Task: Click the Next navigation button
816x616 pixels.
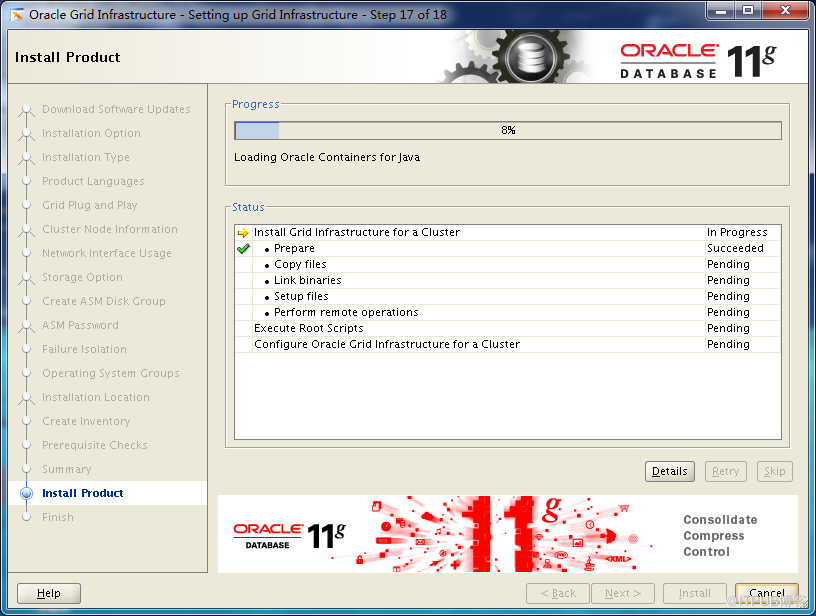Action: point(622,593)
